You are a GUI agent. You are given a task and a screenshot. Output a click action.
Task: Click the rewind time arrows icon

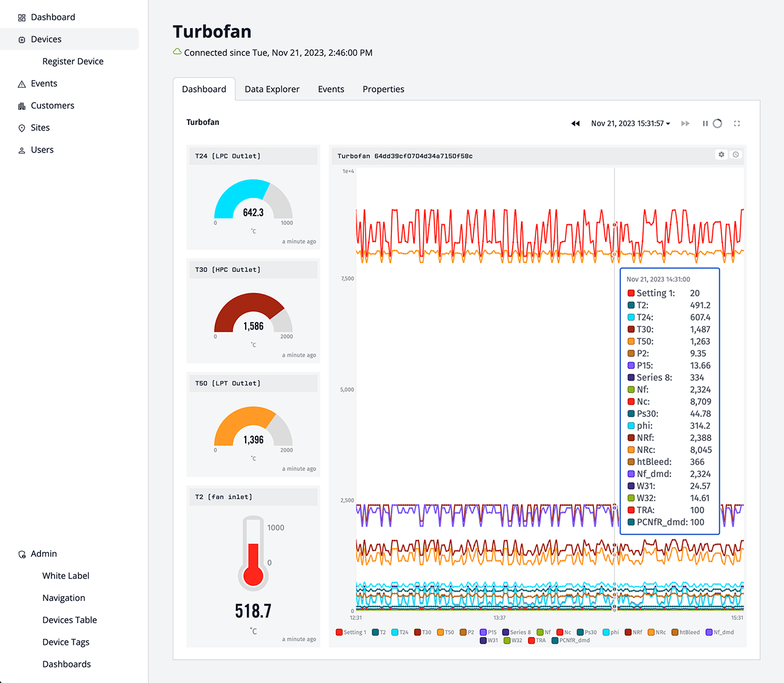575,124
